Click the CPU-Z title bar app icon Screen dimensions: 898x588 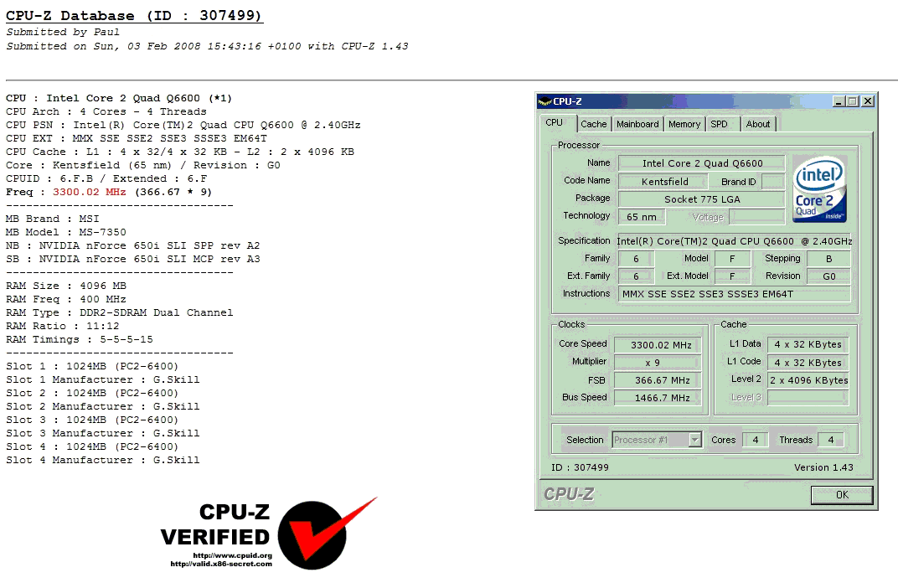click(x=544, y=101)
